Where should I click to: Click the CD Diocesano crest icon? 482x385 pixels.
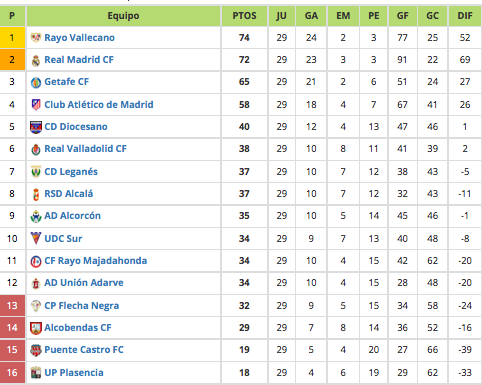36,127
